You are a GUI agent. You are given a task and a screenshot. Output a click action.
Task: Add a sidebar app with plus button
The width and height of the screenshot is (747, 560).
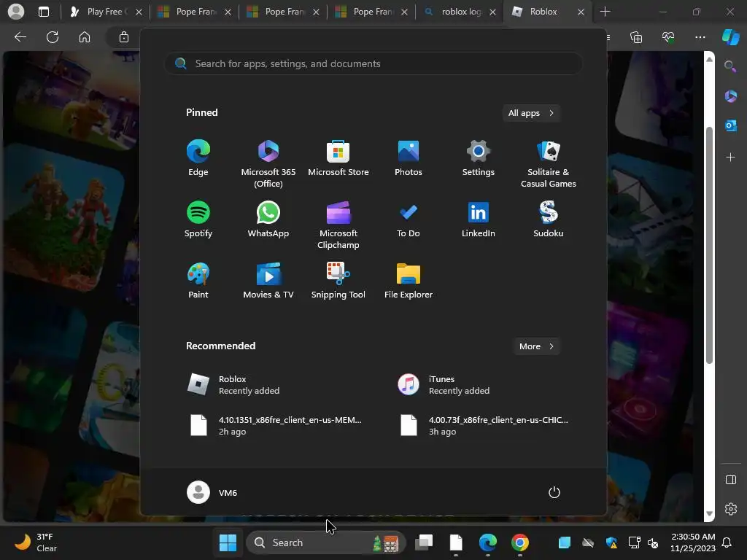click(x=730, y=157)
